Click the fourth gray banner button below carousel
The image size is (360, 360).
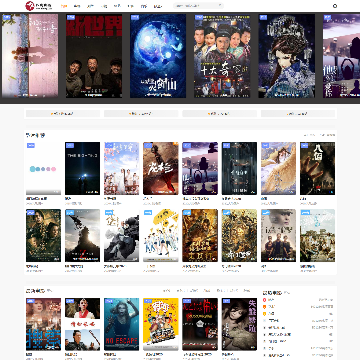[298, 114]
